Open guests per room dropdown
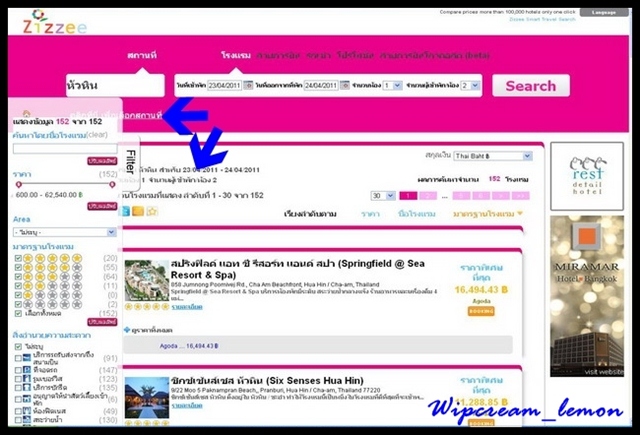The width and height of the screenshot is (640, 435). click(x=470, y=85)
